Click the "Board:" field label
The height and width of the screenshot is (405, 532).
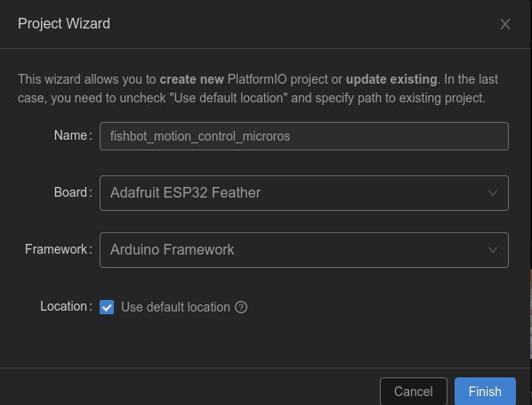[x=73, y=192]
